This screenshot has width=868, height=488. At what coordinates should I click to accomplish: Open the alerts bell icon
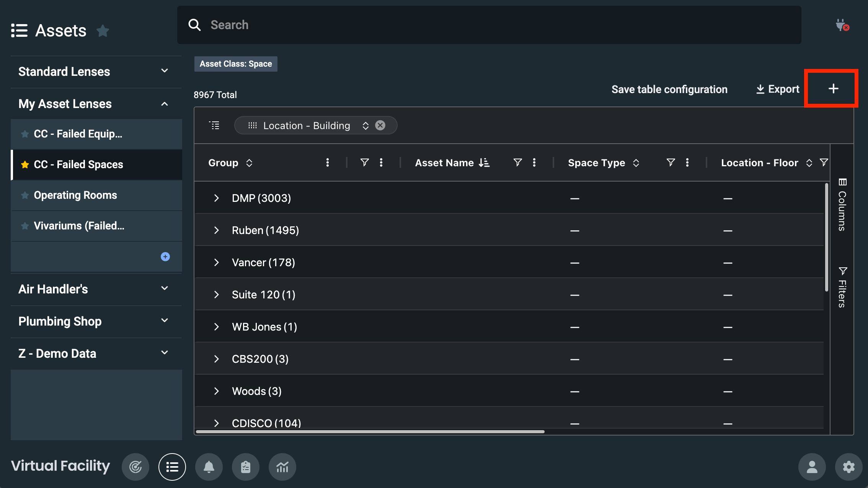tap(209, 467)
